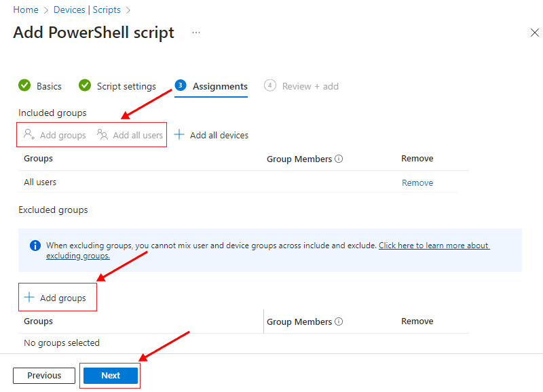Click plus icon to add excluded groups
This screenshot has height=392, width=543.
click(x=29, y=298)
